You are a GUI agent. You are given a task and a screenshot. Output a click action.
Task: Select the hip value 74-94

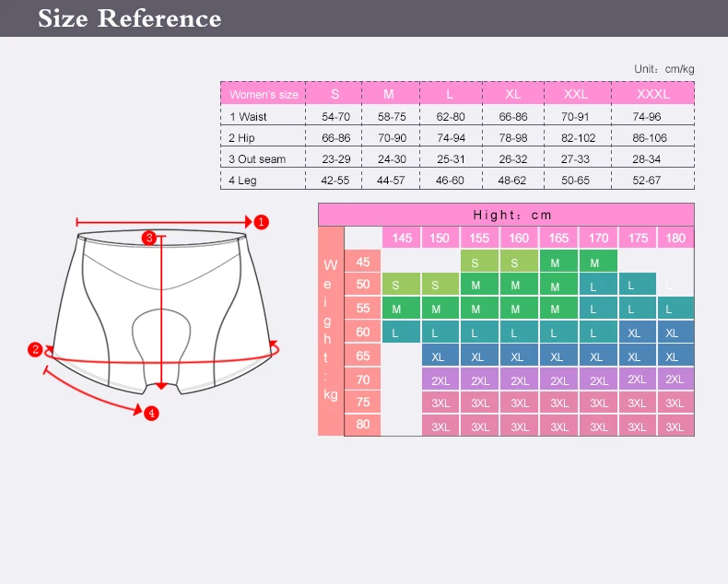[x=451, y=138]
